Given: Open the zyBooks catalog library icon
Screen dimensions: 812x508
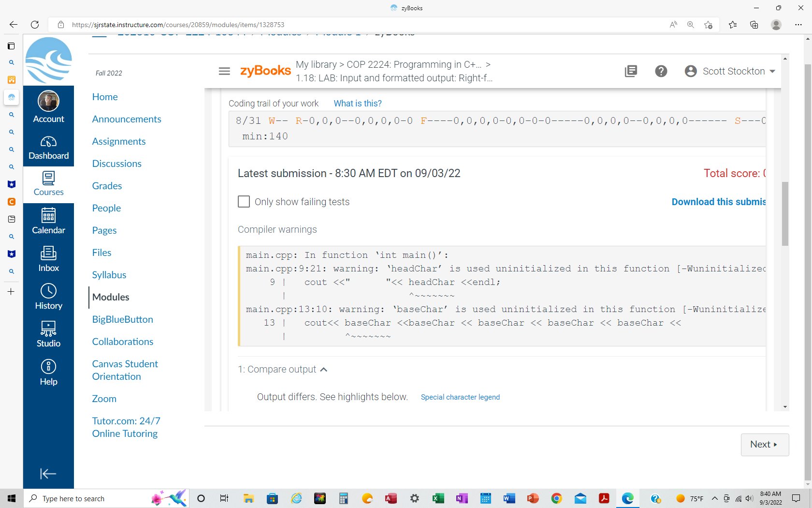Looking at the screenshot, I should (631, 71).
